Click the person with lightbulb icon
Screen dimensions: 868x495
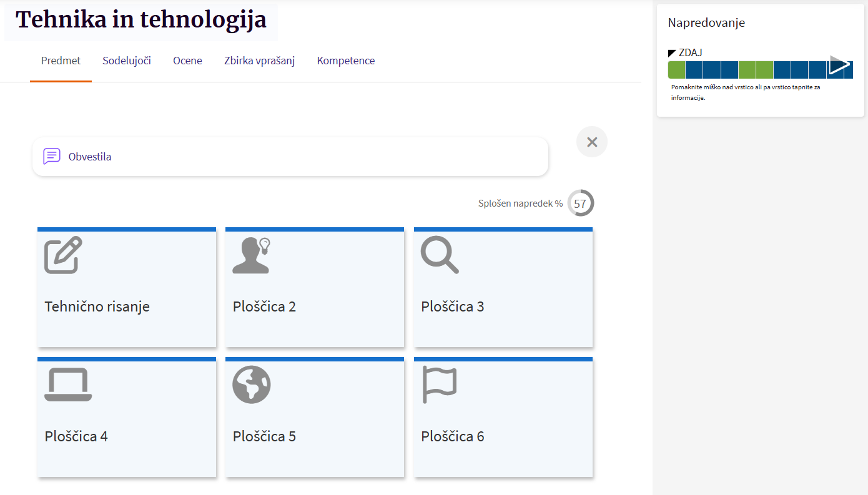click(x=251, y=255)
